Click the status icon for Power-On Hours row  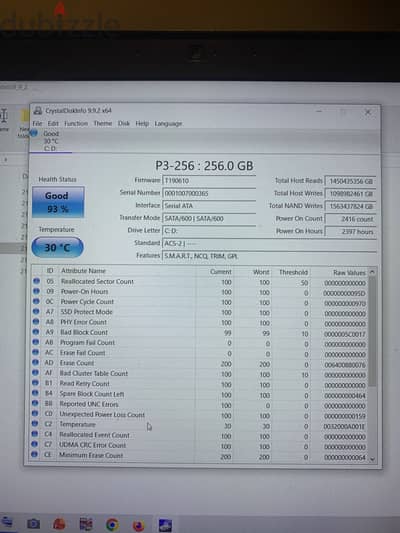36,291
